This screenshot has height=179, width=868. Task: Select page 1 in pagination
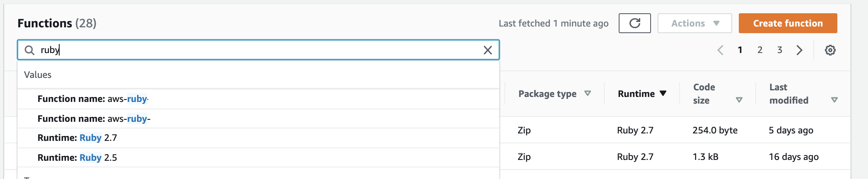click(x=740, y=50)
